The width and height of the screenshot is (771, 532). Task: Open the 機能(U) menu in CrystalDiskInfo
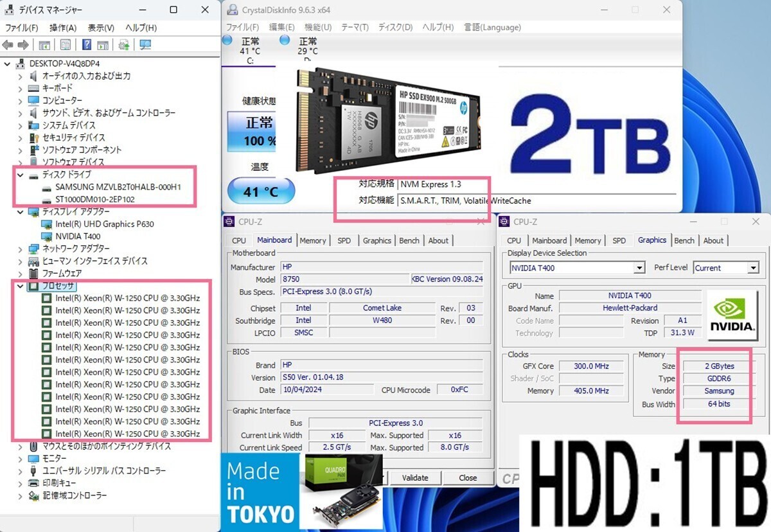coord(318,28)
